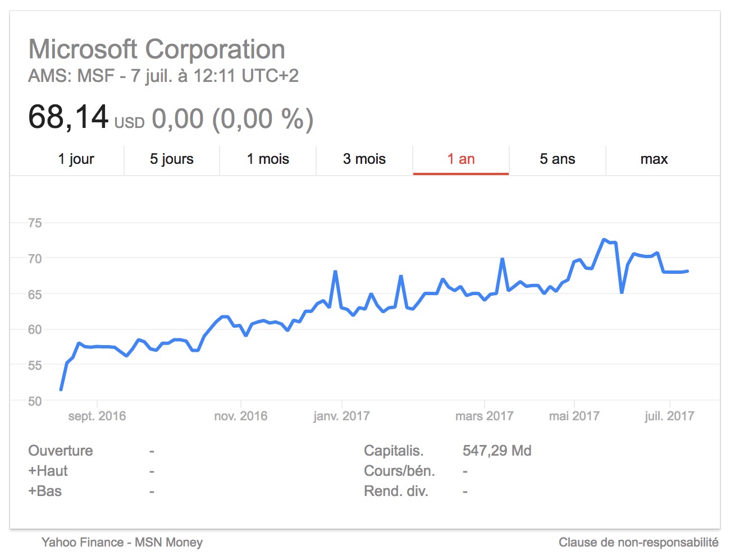The width and height of the screenshot is (730, 560).
Task: Open the Clause de non-responsabilité link
Action: (x=638, y=543)
